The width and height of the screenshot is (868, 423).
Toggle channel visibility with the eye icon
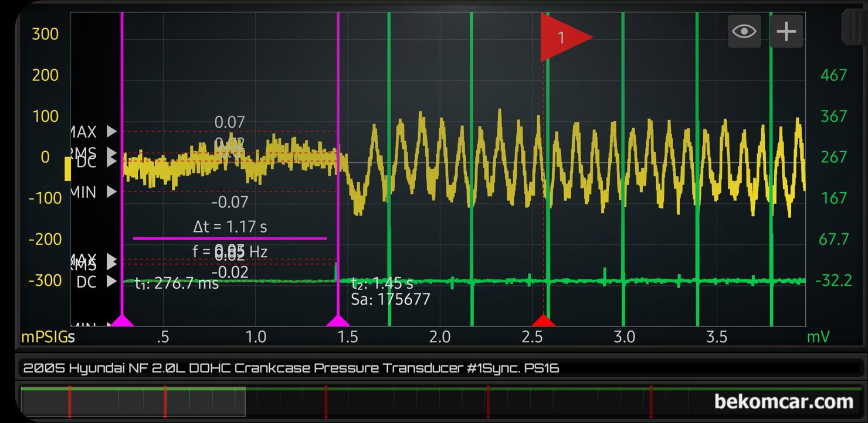tap(744, 31)
